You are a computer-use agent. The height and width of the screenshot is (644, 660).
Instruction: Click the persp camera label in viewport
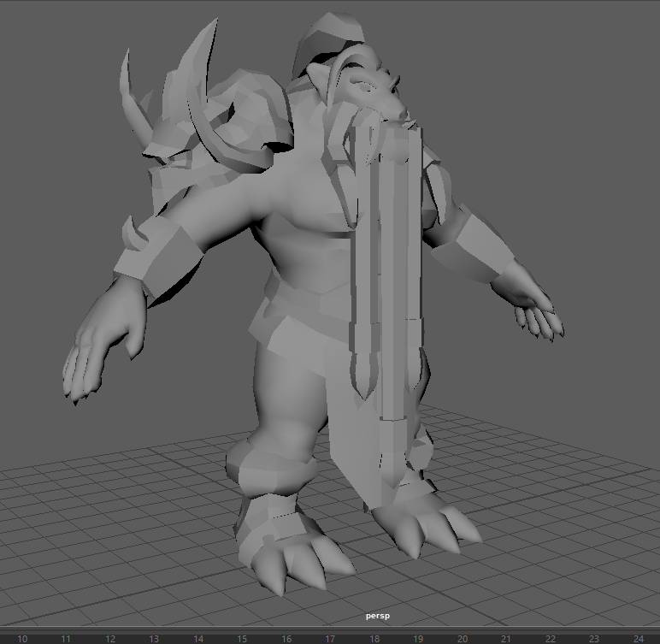point(378,616)
